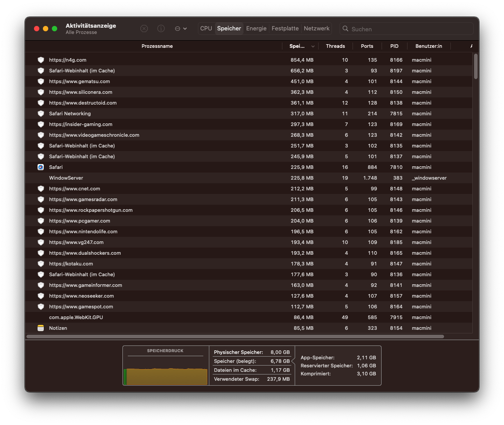Click shield icon next to gamesradar.com

(x=41, y=199)
